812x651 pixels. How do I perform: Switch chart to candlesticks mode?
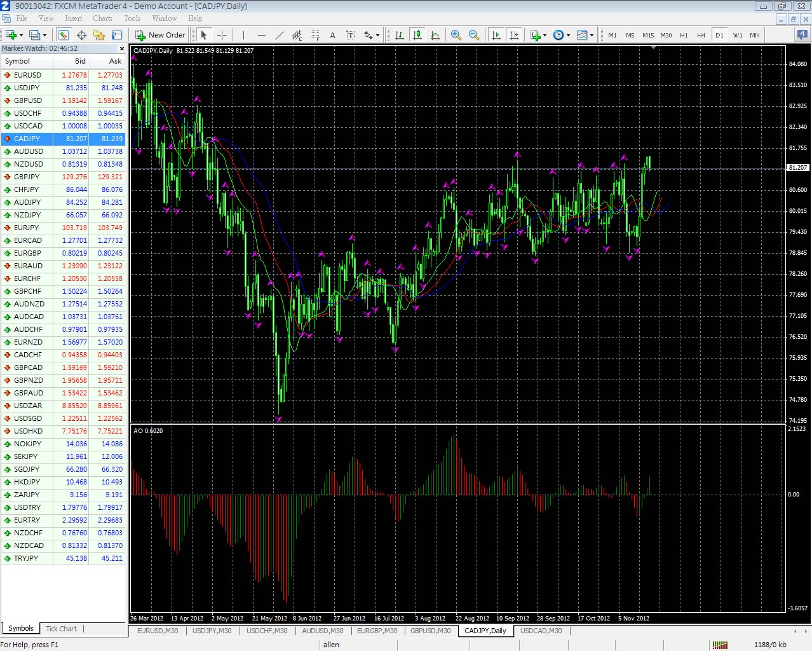click(x=417, y=35)
